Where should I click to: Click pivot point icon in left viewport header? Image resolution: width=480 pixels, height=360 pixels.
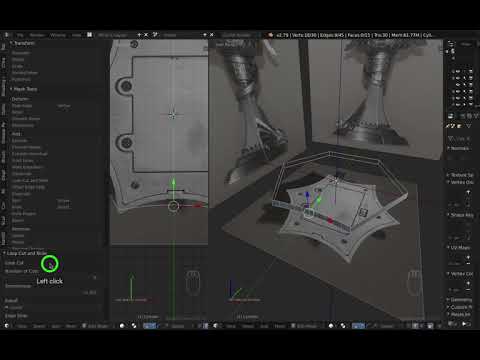pos(134,326)
